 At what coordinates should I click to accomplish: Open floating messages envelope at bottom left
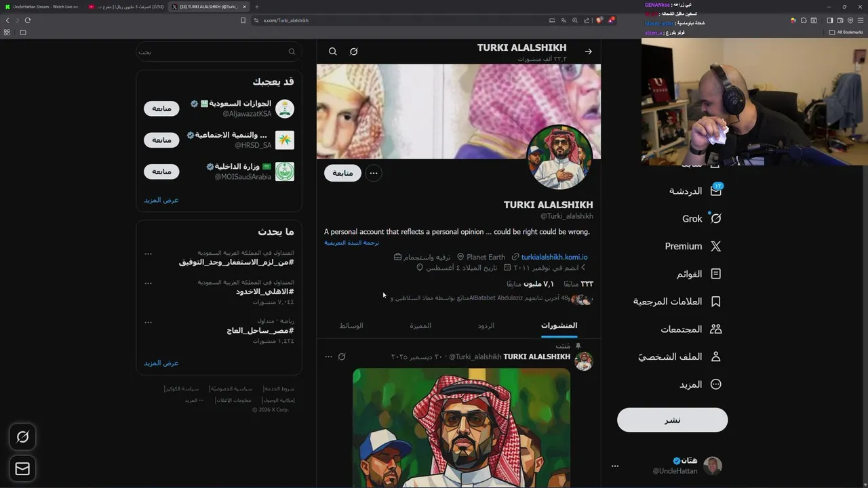click(x=22, y=468)
